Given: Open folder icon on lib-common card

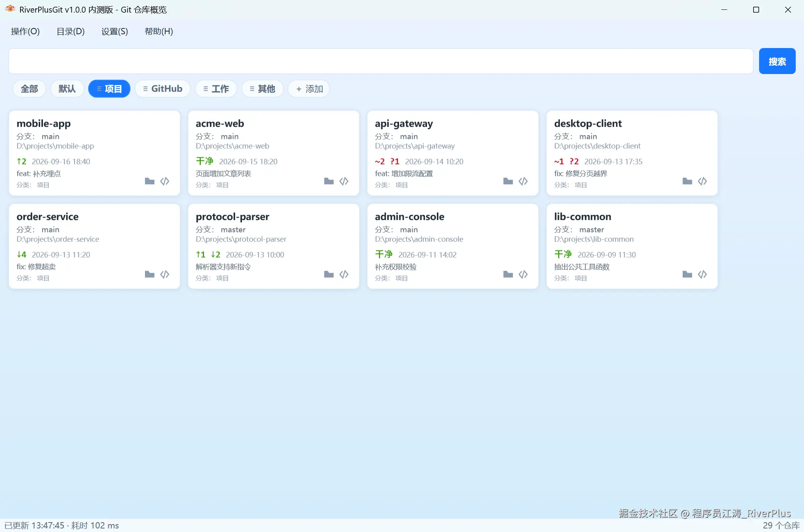Looking at the screenshot, I should (687, 274).
